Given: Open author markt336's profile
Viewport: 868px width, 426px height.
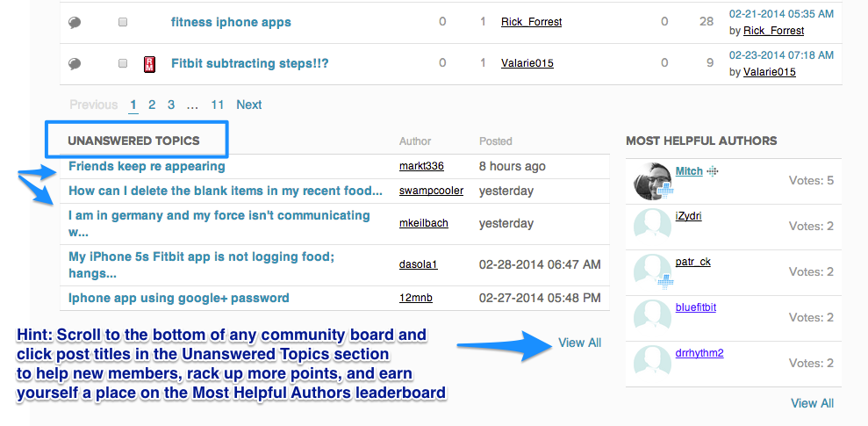Looking at the screenshot, I should pyautogui.click(x=421, y=166).
